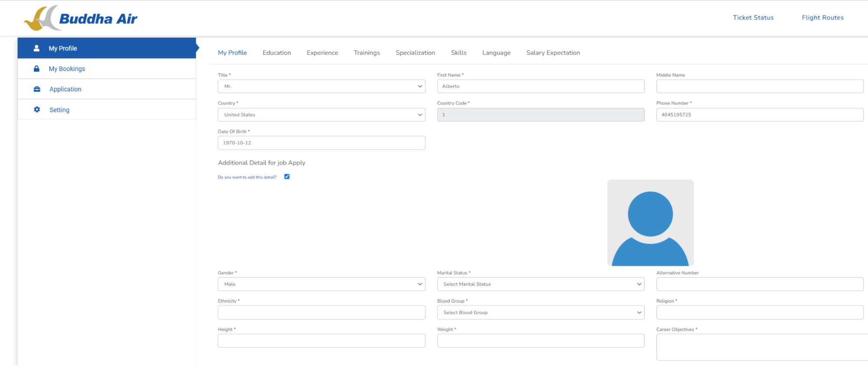
Task: Open Setting in the sidebar
Action: pyautogui.click(x=107, y=109)
